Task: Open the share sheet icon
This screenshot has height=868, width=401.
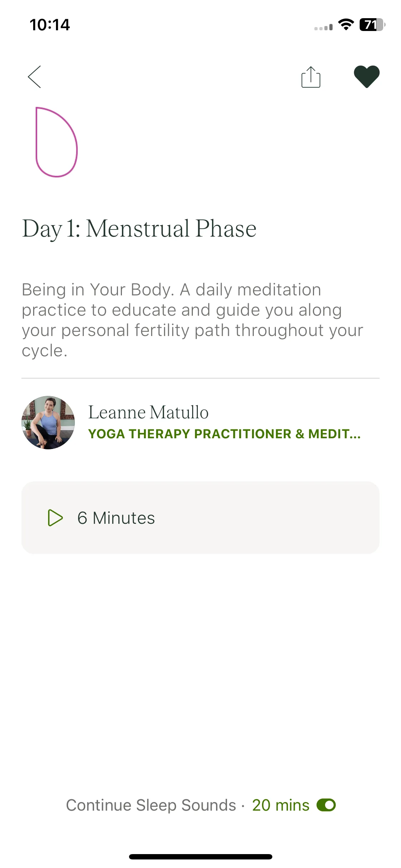Action: coord(311,77)
